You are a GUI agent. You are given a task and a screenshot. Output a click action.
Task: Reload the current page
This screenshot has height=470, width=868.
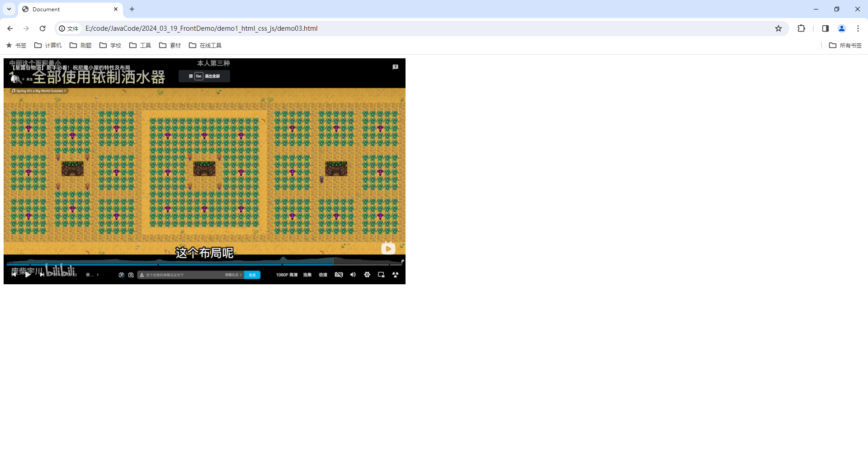[42, 28]
